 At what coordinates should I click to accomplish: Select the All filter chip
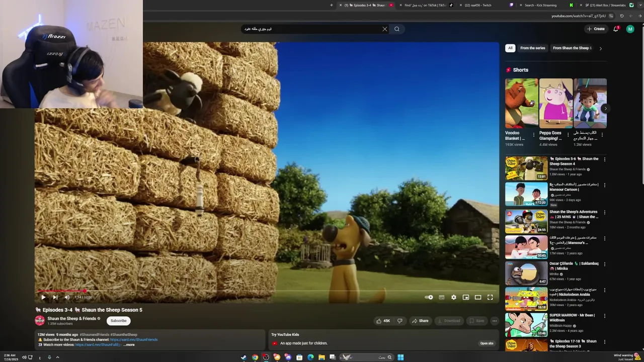pyautogui.click(x=510, y=48)
